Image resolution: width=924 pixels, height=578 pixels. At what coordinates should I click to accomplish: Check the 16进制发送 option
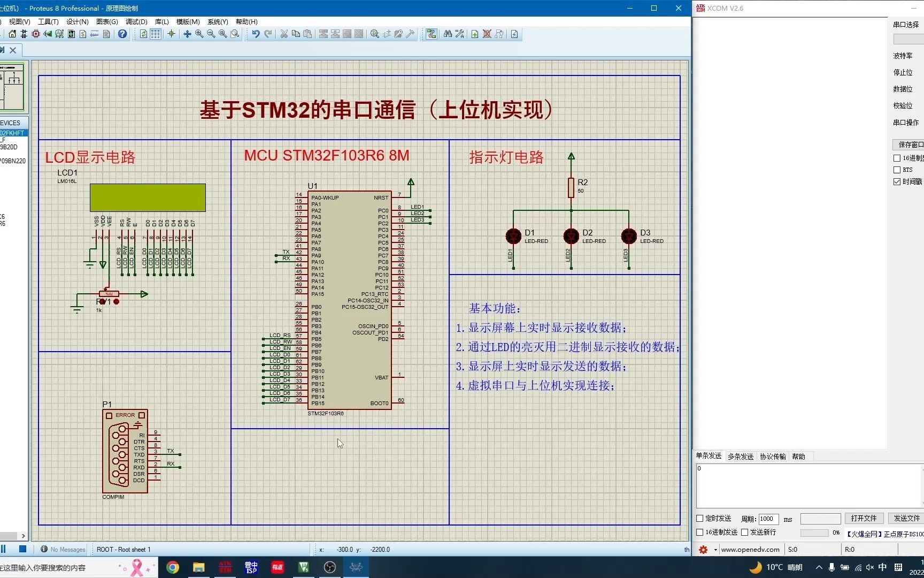coord(699,532)
